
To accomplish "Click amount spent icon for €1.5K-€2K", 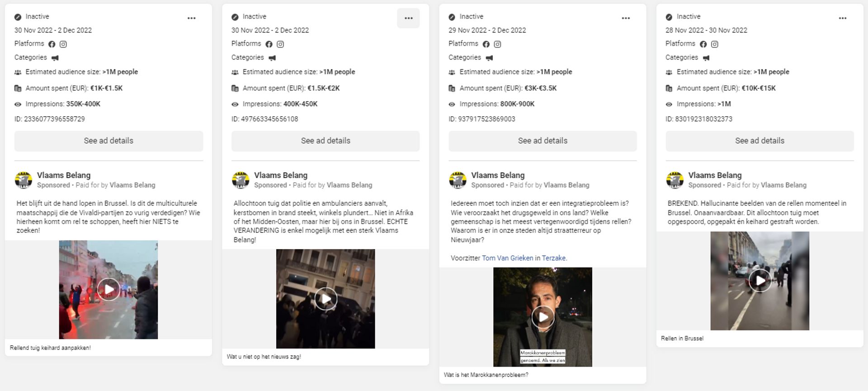I will 235,89.
